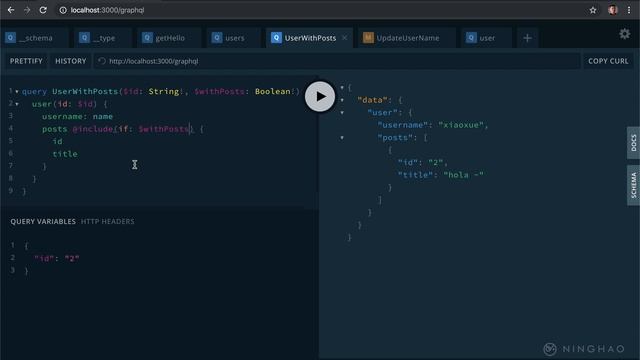Screen dimensions: 640x360
Task: Collapse the "posts" array in response
Action: click(x=342, y=138)
